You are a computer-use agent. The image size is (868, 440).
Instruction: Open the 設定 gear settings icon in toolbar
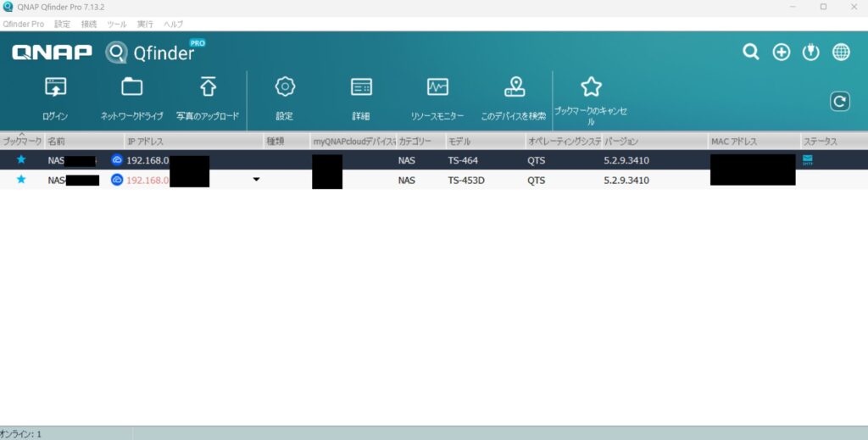tap(285, 86)
